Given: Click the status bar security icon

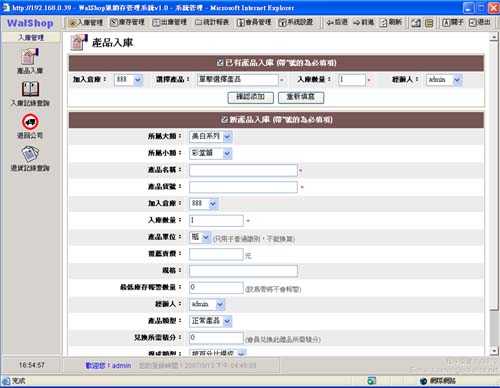Looking at the screenshot, I should tap(371, 381).
